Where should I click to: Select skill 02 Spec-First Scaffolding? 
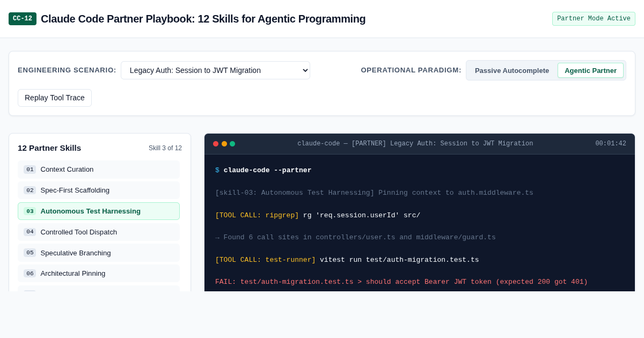click(x=99, y=190)
